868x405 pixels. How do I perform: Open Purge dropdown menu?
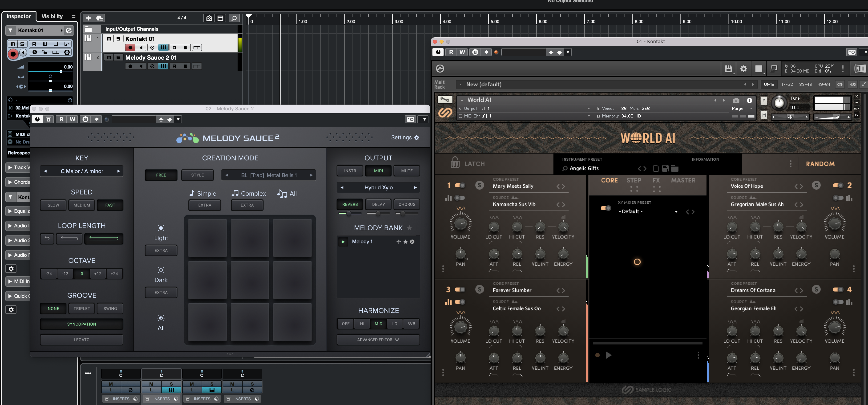pyautogui.click(x=742, y=109)
